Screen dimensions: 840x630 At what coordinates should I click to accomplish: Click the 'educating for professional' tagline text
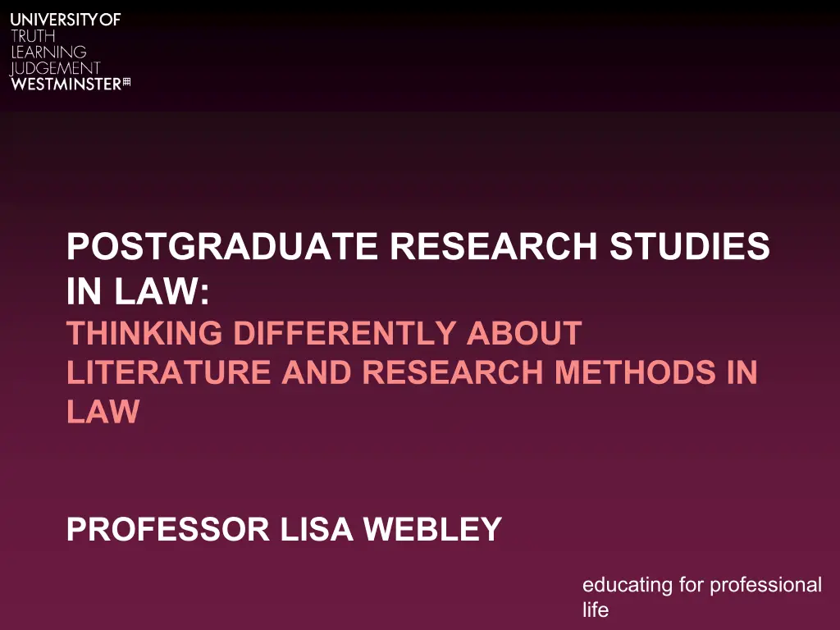pyautogui.click(x=701, y=585)
